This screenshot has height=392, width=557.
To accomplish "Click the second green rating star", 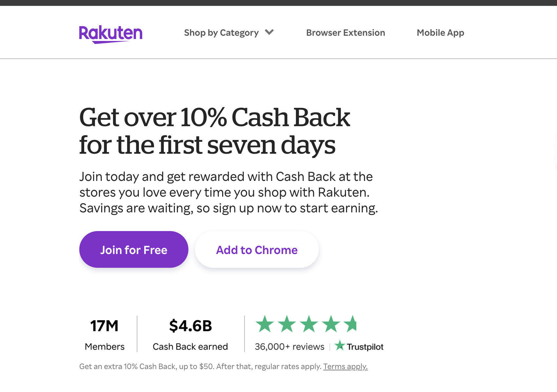I will coord(287,324).
